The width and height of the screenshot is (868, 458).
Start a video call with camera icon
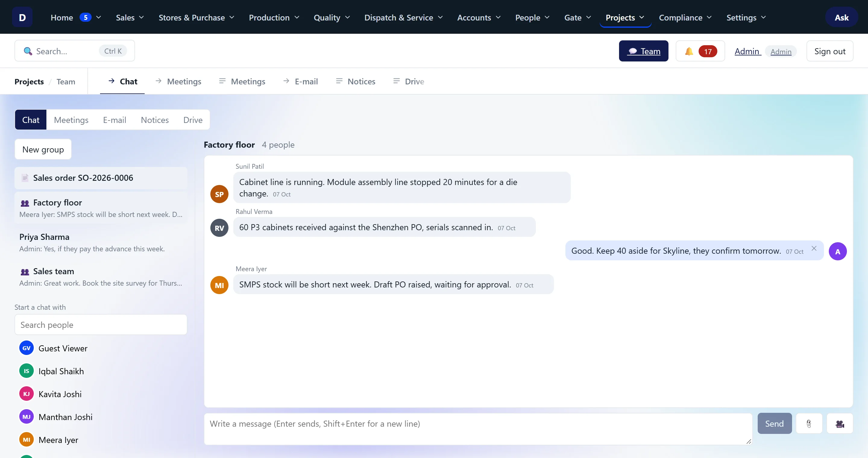point(840,424)
